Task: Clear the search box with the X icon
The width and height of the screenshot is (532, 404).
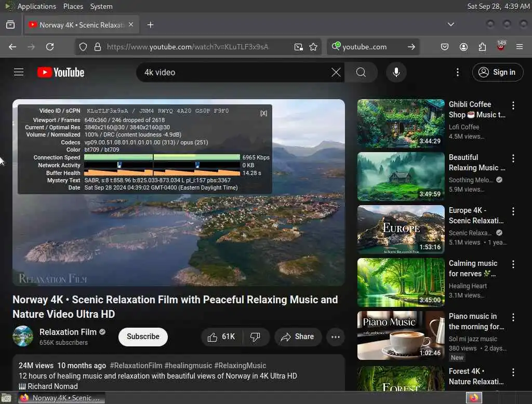Action: pyautogui.click(x=336, y=72)
